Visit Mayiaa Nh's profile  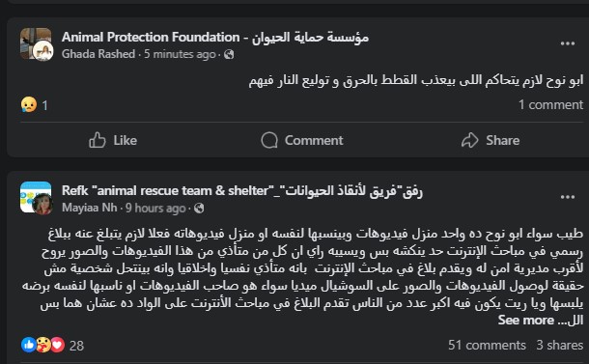90,208
